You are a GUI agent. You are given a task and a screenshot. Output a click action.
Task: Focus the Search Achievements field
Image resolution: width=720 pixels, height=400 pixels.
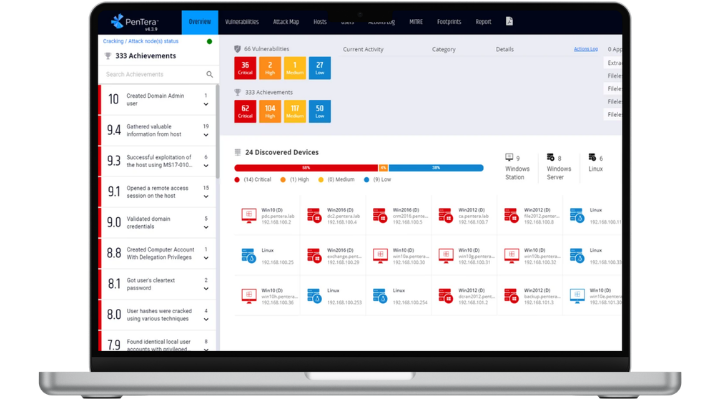[158, 74]
